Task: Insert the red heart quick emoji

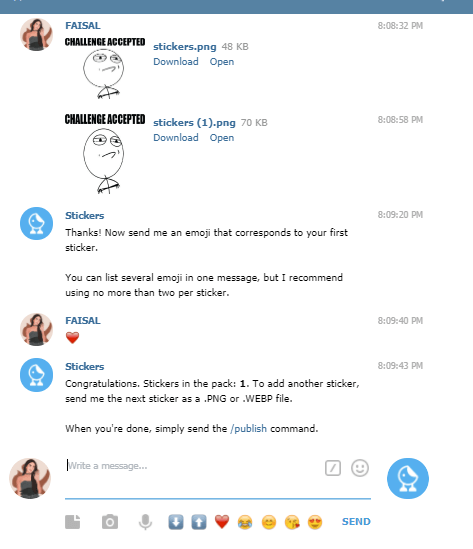Action: 222,522
